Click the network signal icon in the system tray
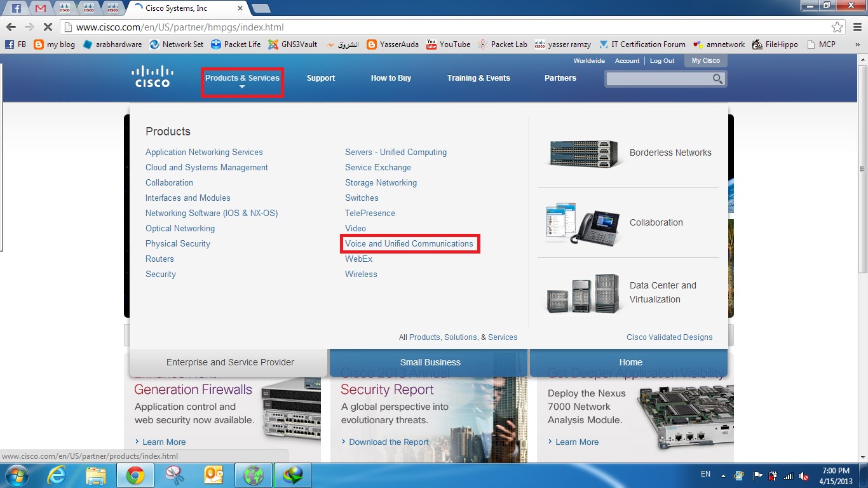Viewport: 868px width, 488px height. point(789,475)
